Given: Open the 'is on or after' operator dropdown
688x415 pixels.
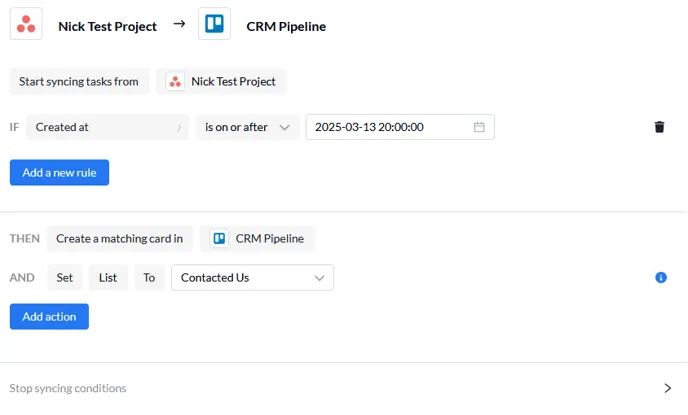Looking at the screenshot, I should (x=247, y=127).
